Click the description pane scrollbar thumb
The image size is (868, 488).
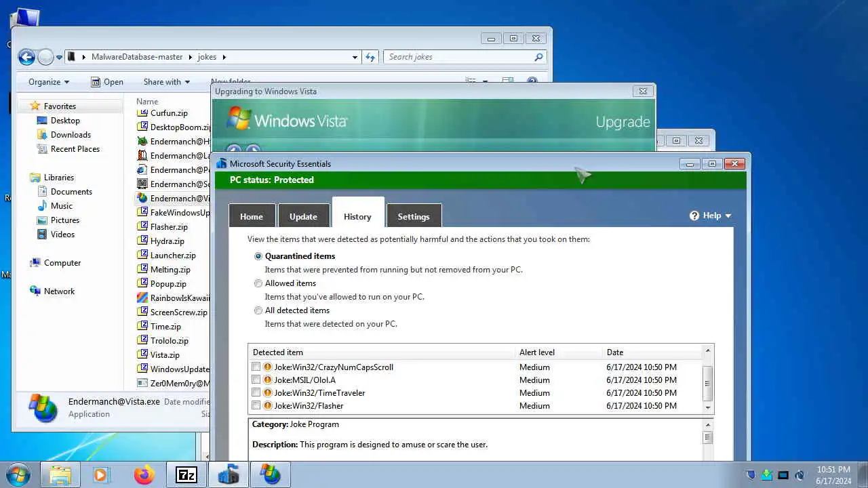point(707,437)
